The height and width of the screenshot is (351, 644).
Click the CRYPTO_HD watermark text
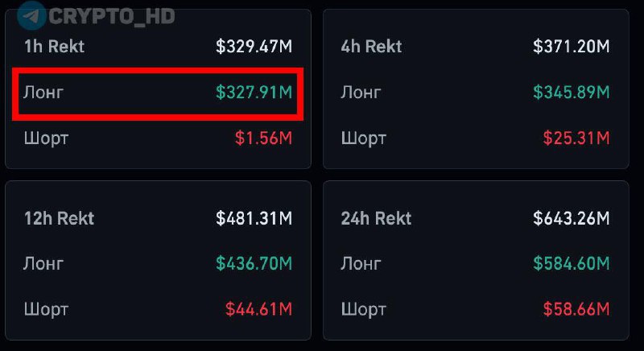(x=110, y=16)
